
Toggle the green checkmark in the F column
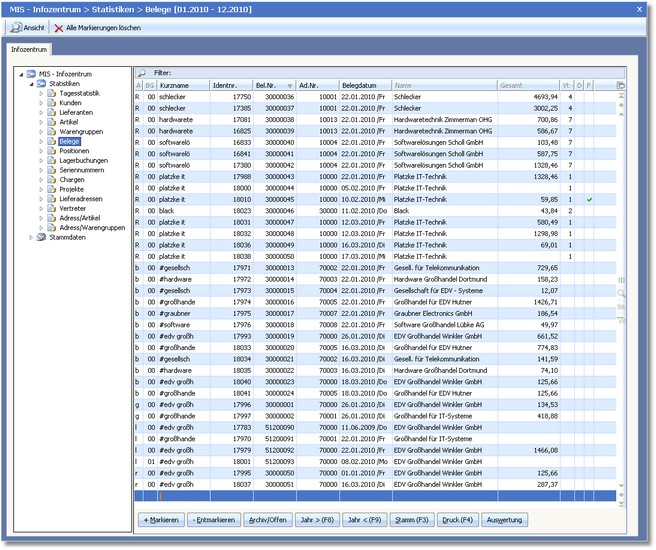pyautogui.click(x=590, y=201)
